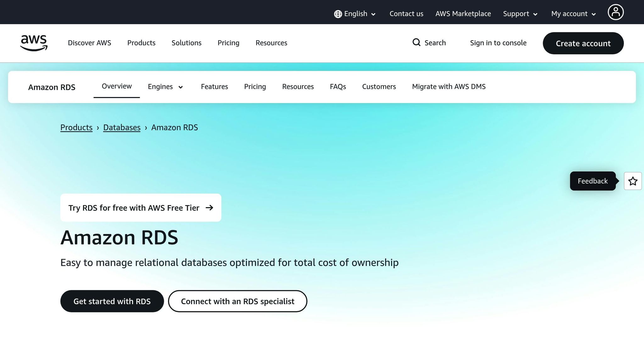Viewport: 644px width, 362px height.
Task: Open search using the magnifying glass icon
Action: click(x=416, y=42)
